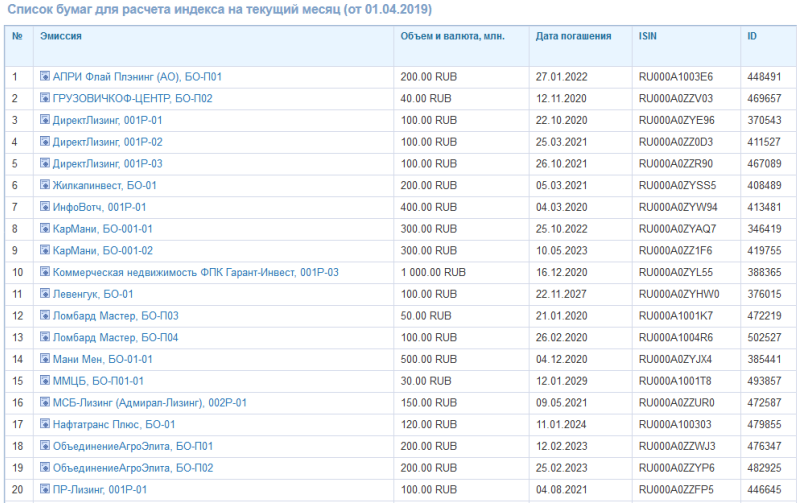Viewport: 800px width, 503px height.
Task: Open the АПРИ Флай Плэнинг (АО), БО-П01 link
Action: point(137,77)
